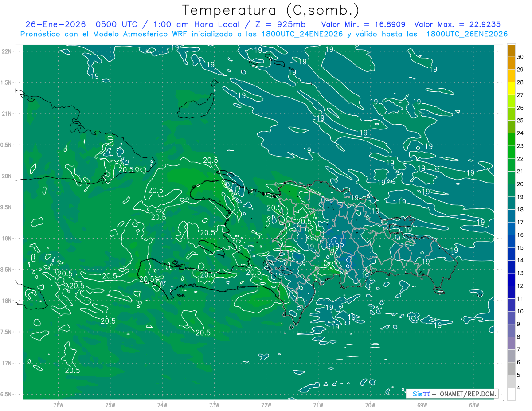Viewport: 532px width, 411px height.
Task: Click the '73W' longitude axis label
Action: coord(214,405)
